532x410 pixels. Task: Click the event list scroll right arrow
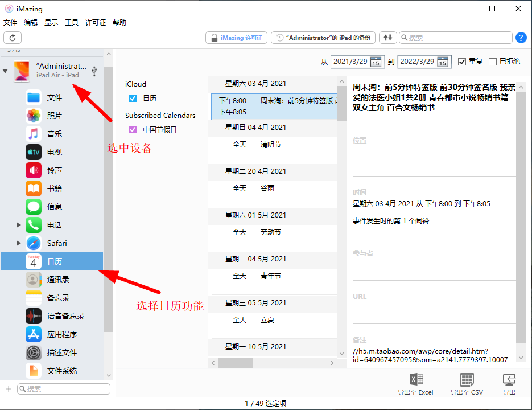[332, 363]
